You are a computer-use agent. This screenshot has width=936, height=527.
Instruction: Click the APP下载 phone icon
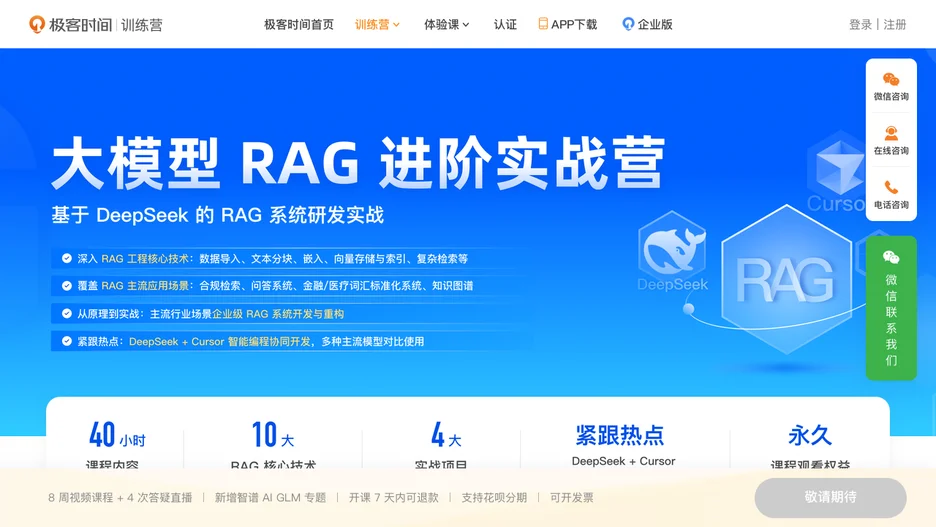pos(543,24)
